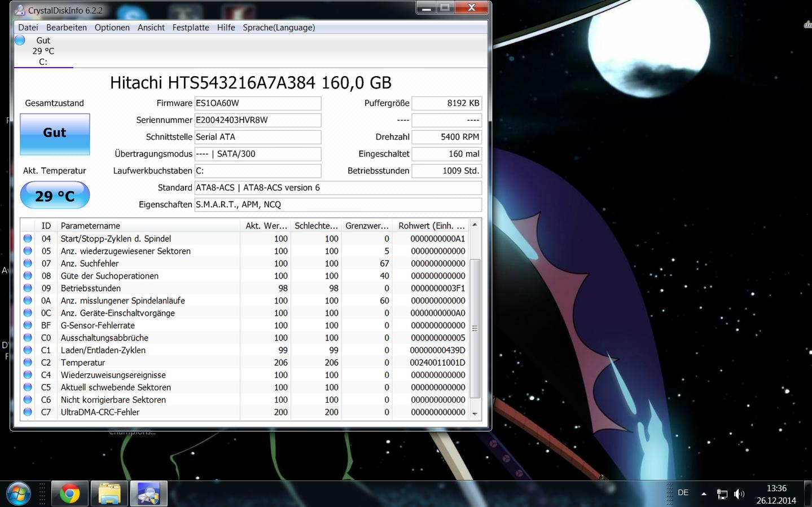Click status icon of Anz. Suchfehler row
The width and height of the screenshot is (812, 507).
coord(28,263)
